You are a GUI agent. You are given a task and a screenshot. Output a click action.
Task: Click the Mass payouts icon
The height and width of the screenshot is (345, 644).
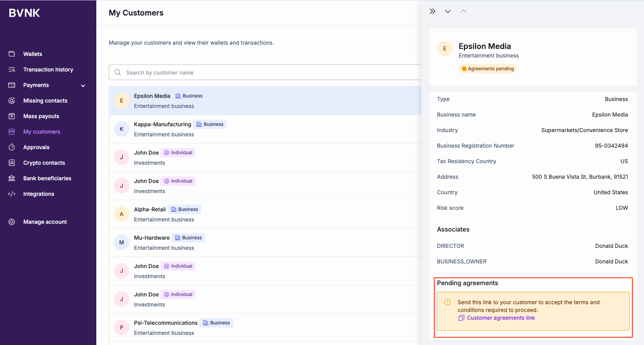pos(12,116)
